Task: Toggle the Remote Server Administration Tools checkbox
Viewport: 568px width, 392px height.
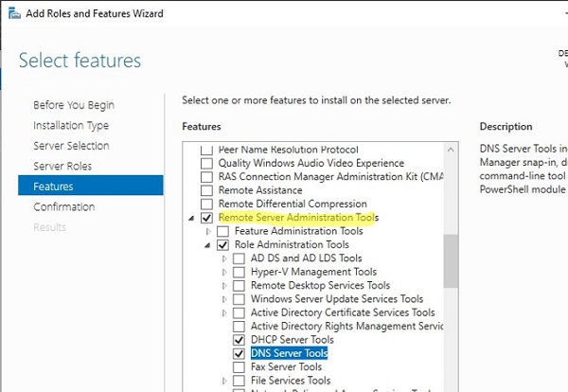Action: point(207,218)
